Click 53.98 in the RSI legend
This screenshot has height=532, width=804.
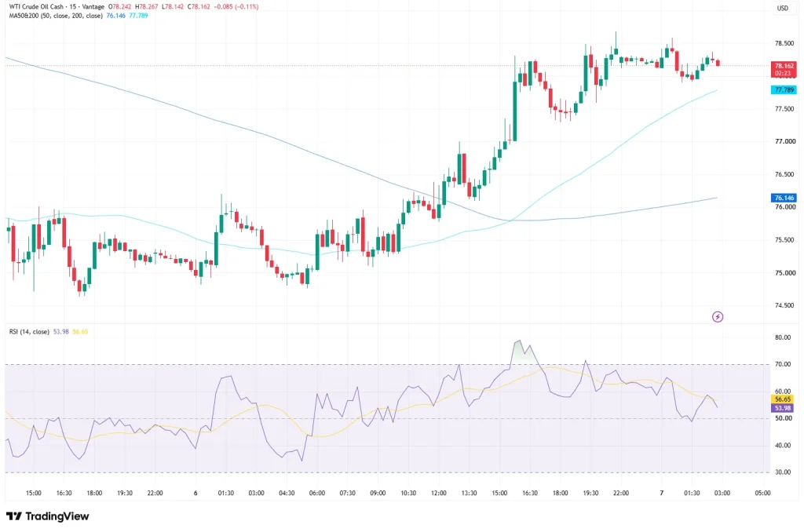pyautogui.click(x=61, y=332)
